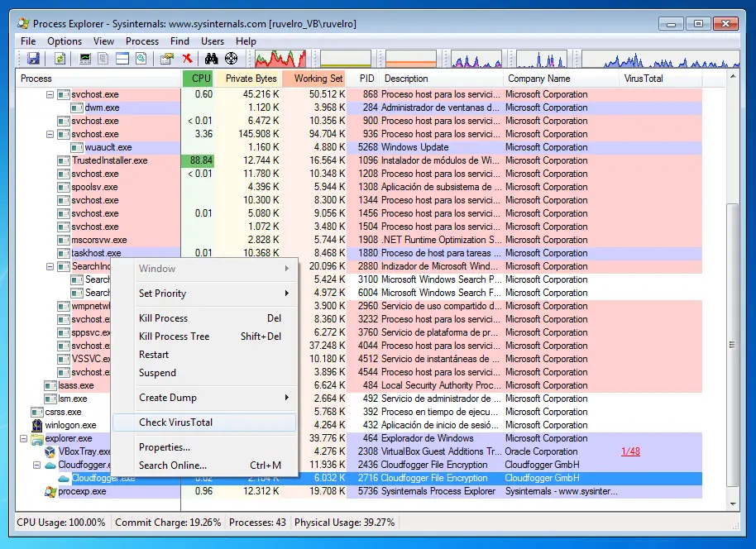Open Properties... from context menu
The image size is (756, 549).
click(x=205, y=447)
